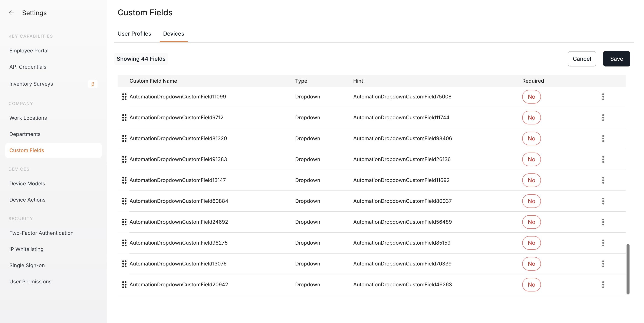The width and height of the screenshot is (644, 323).
Task: Open three-dot menu for AutomationDropdownCustomField81320 row
Action: point(603,139)
